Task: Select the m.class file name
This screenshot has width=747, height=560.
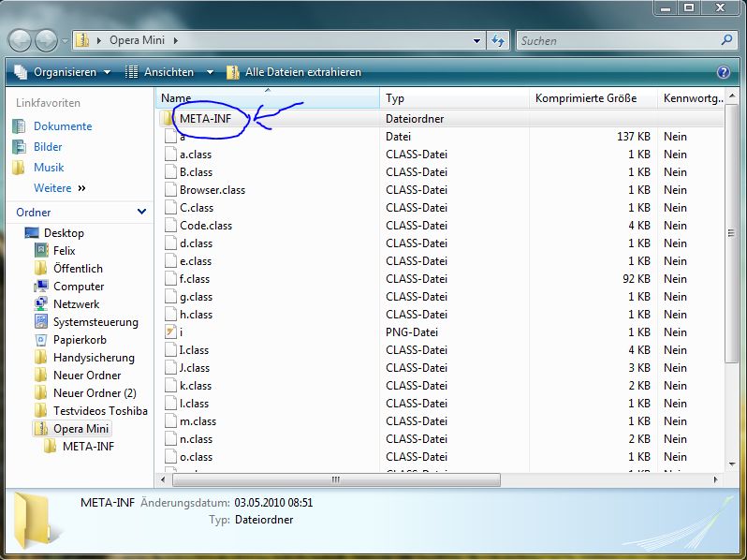Action: 198,421
